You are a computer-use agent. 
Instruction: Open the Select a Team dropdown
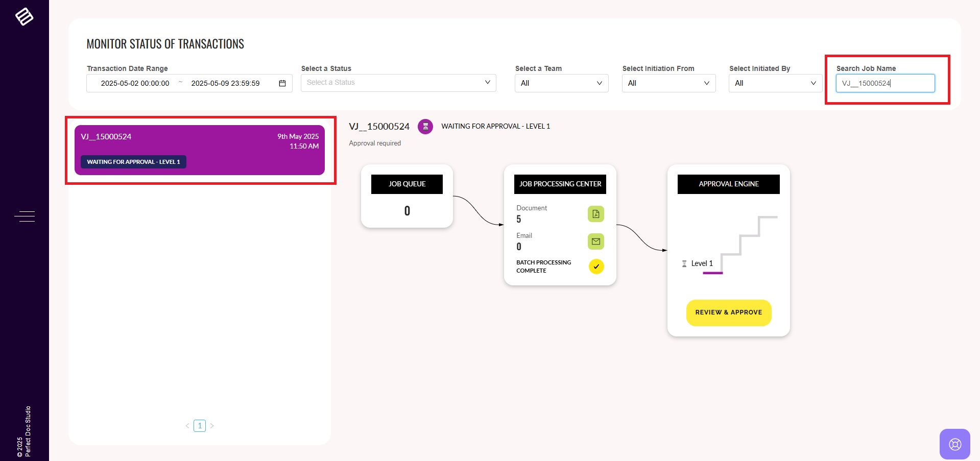[x=561, y=83]
